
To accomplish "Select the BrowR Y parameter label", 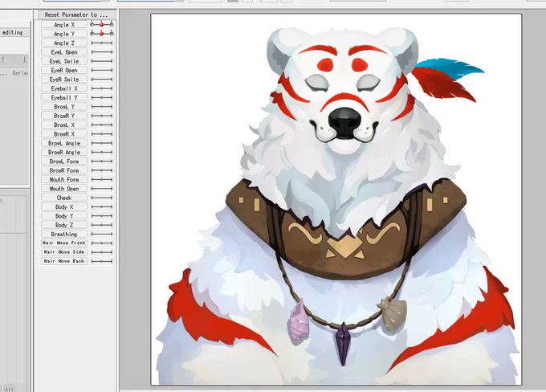I will coord(64,116).
